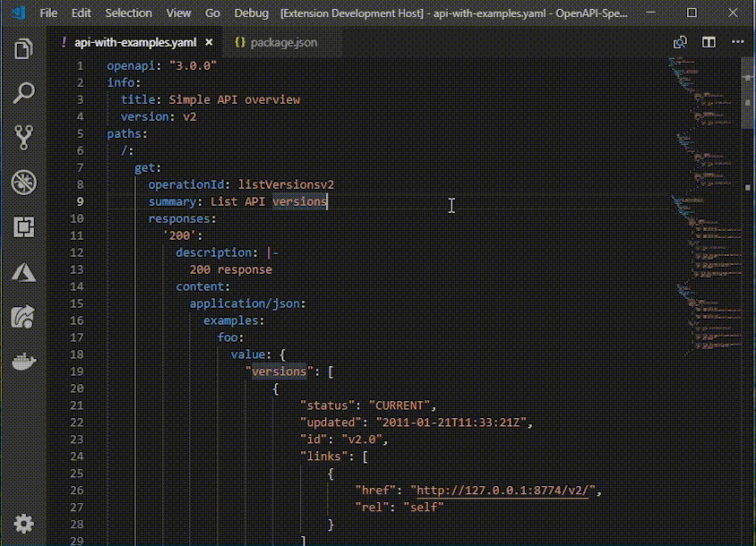Viewport: 756px width, 546px height.
Task: Open the Debug menu
Action: pos(251,13)
